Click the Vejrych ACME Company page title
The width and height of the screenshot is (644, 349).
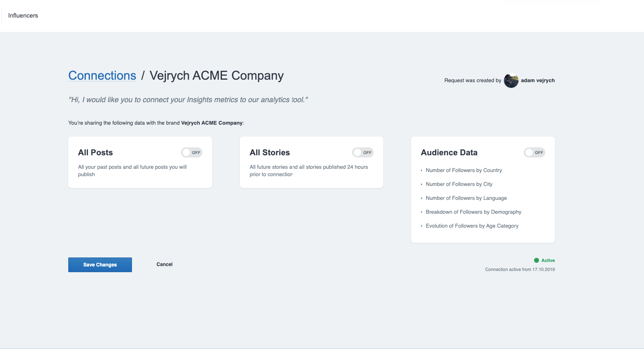point(217,76)
